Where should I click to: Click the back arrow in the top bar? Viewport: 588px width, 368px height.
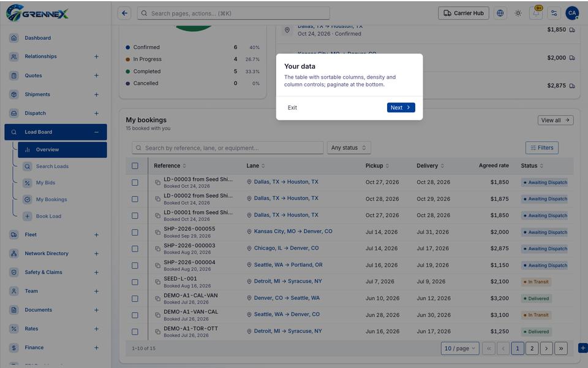tap(124, 13)
